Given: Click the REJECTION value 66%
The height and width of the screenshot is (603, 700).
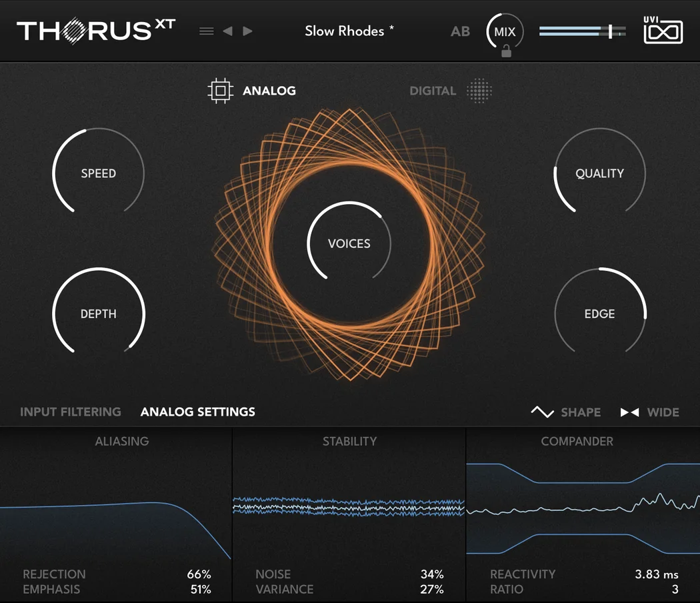Looking at the screenshot, I should tap(199, 574).
